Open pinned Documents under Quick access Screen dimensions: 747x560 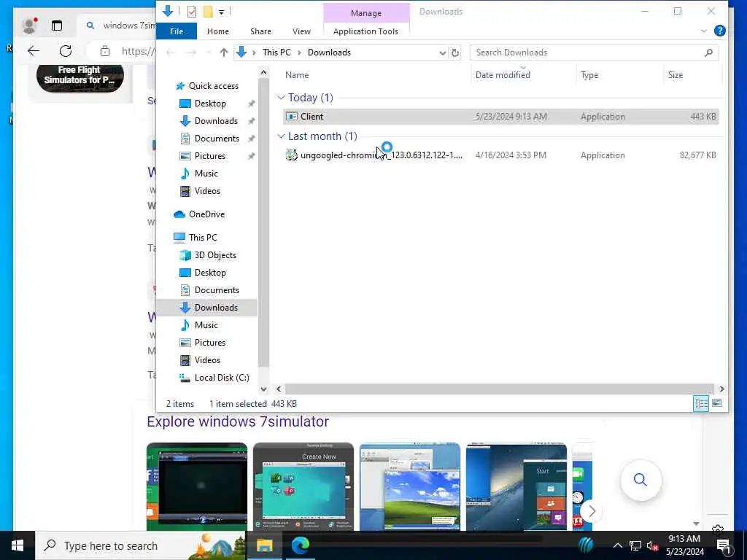[217, 139]
